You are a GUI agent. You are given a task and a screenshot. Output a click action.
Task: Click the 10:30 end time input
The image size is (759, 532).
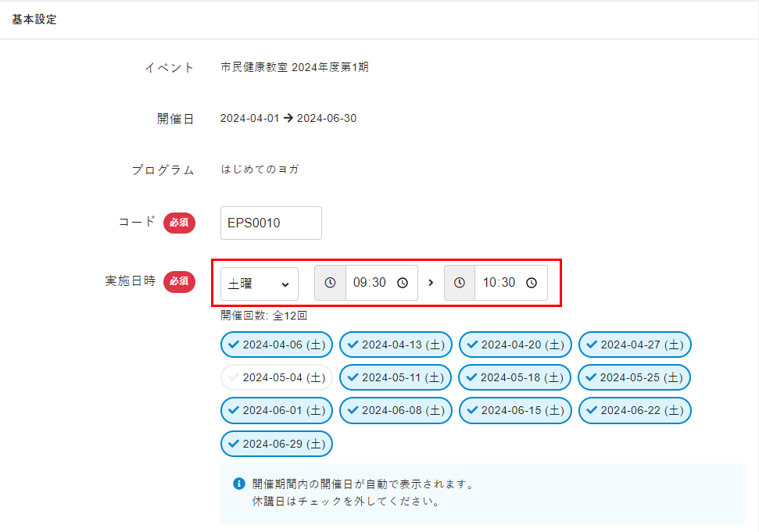point(499,283)
